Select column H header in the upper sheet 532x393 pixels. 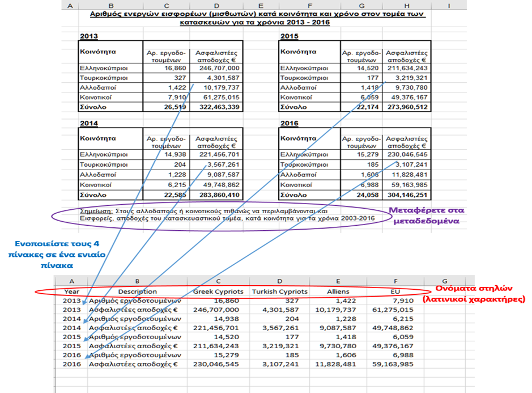click(407, 5)
